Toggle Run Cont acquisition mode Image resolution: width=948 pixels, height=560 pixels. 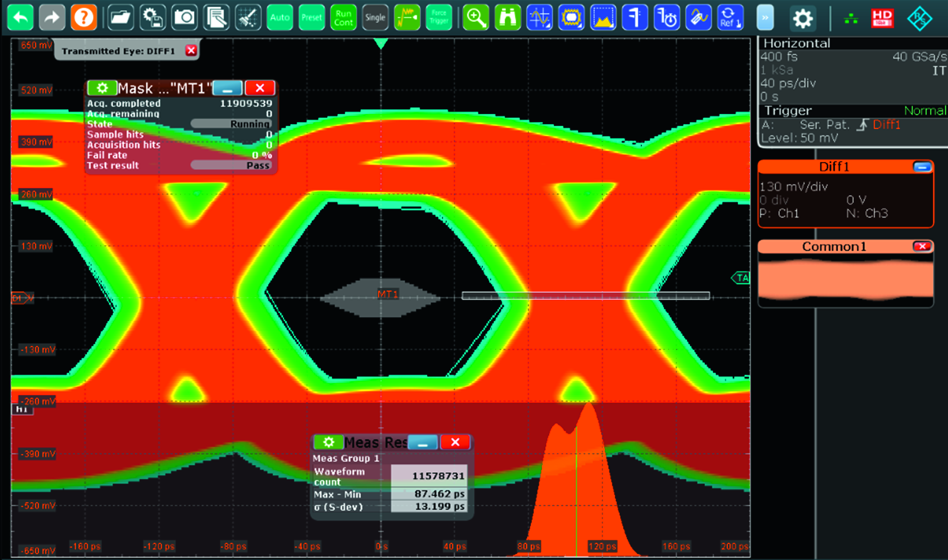point(343,18)
